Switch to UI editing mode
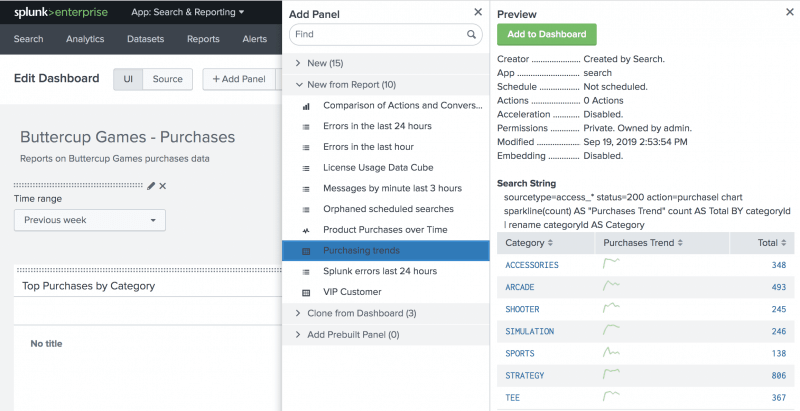 click(x=128, y=79)
